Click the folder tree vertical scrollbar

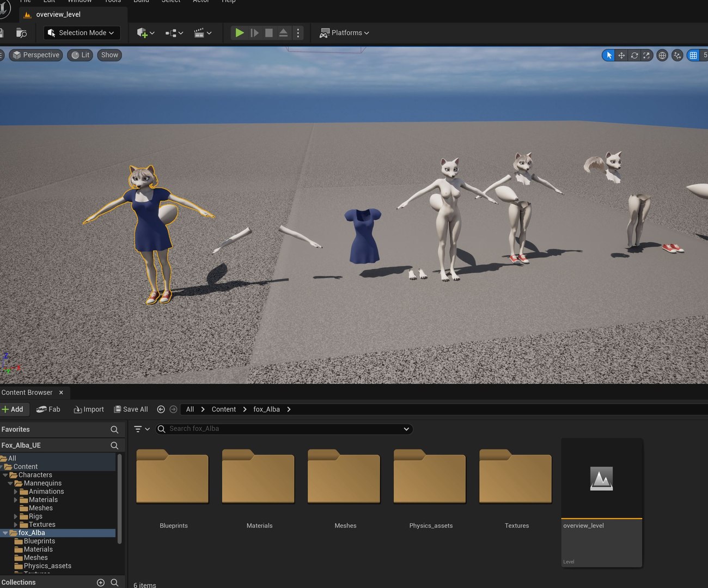tap(119, 499)
